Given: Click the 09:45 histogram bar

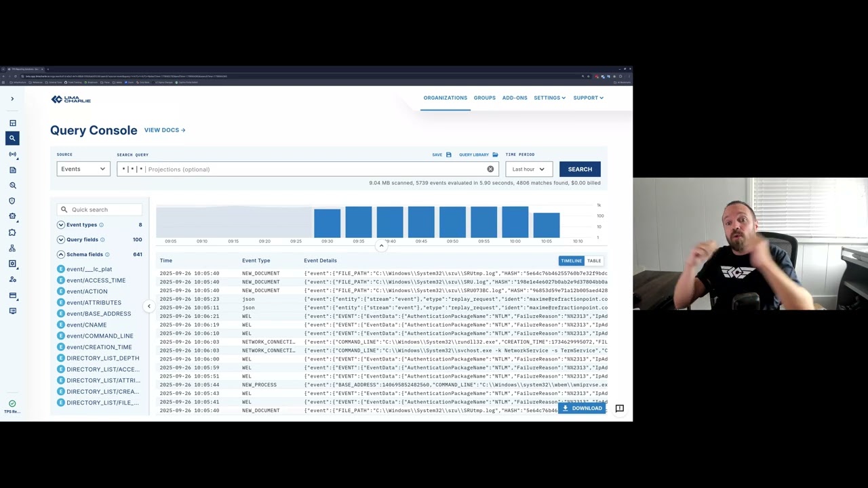Looking at the screenshot, I should pyautogui.click(x=421, y=222).
